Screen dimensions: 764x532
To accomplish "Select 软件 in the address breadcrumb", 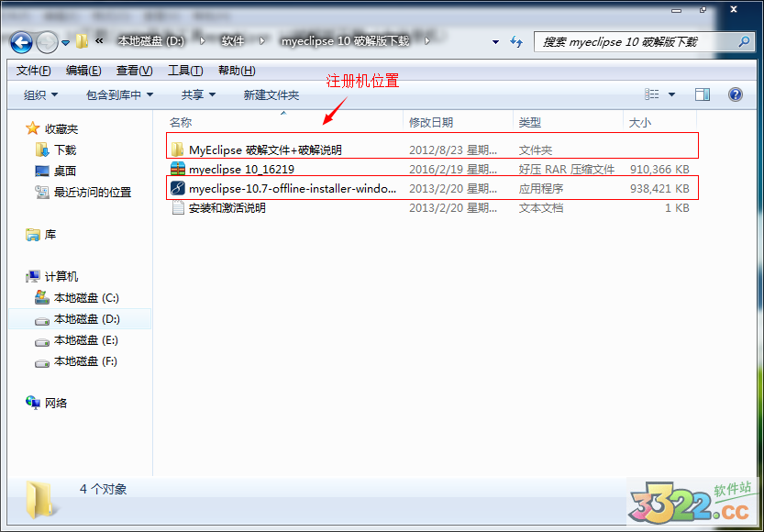I will 232,41.
